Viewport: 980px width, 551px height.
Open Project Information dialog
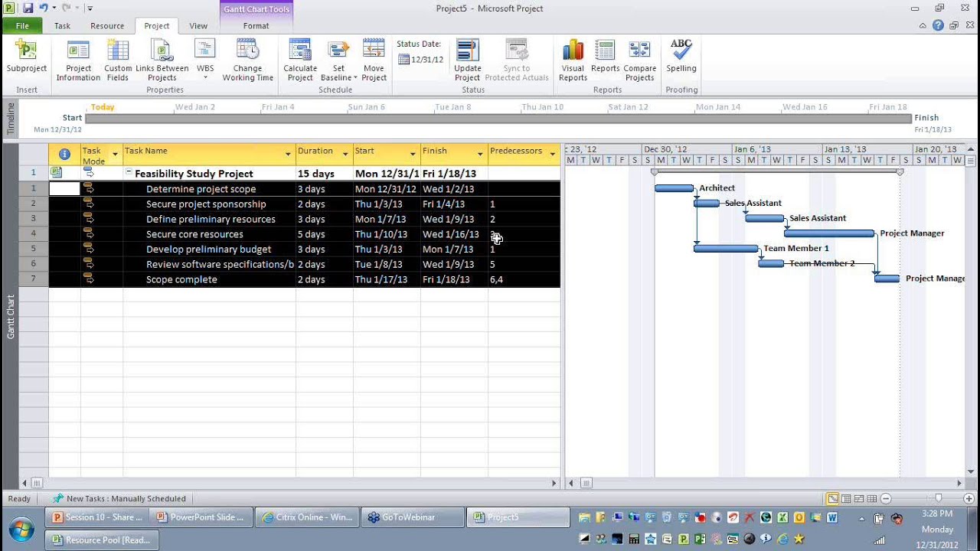78,60
